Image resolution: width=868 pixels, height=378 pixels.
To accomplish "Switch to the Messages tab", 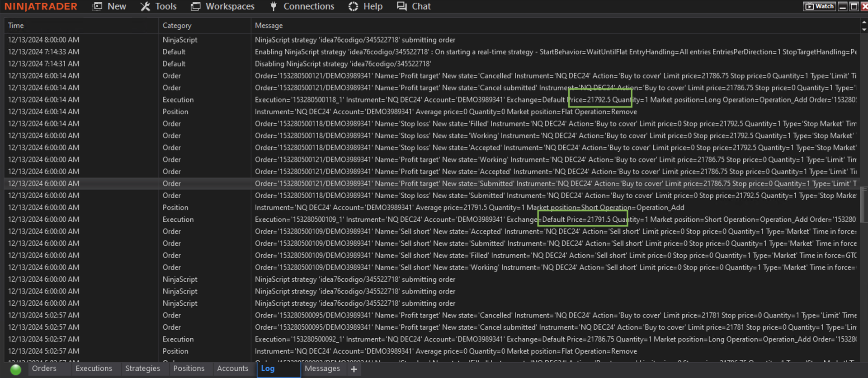I will (x=322, y=369).
